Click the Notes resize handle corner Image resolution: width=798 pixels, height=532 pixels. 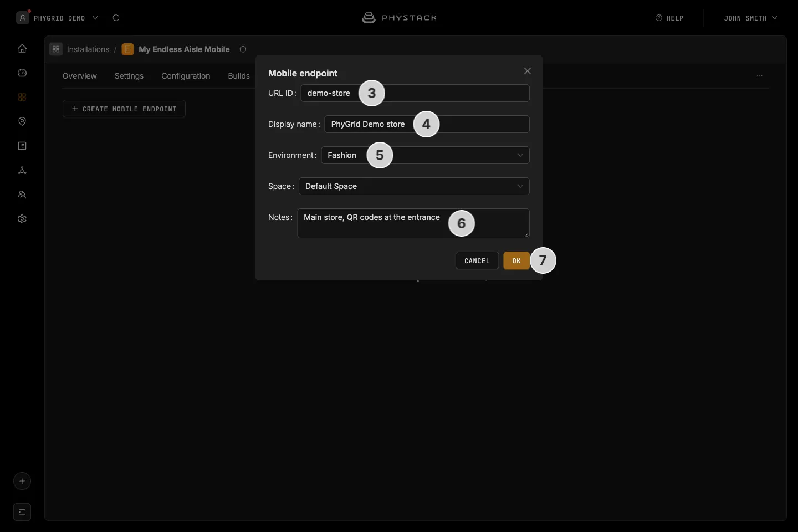[526, 235]
